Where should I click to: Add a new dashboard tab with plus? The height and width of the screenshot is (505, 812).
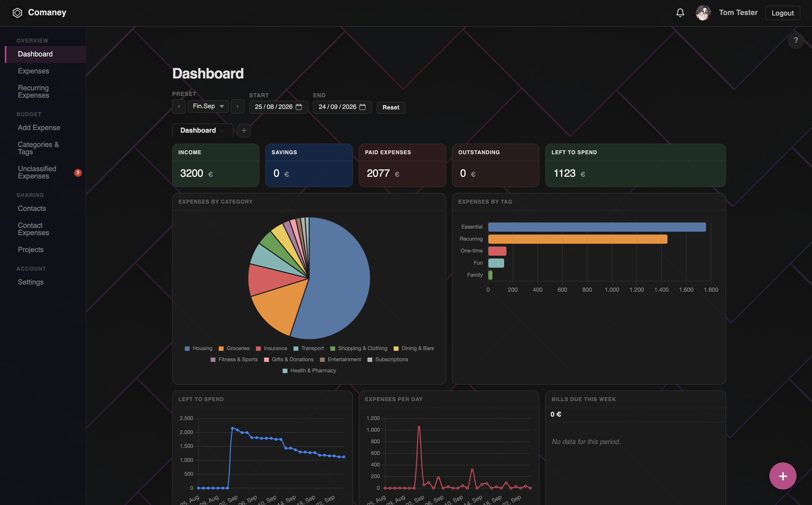click(244, 130)
